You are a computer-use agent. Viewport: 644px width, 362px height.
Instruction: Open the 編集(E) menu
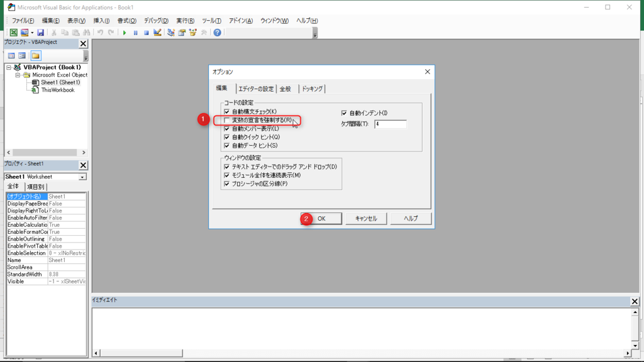[50, 21]
